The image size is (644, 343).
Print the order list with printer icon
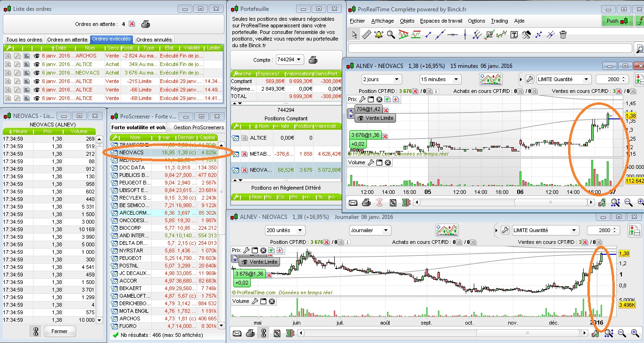click(146, 24)
